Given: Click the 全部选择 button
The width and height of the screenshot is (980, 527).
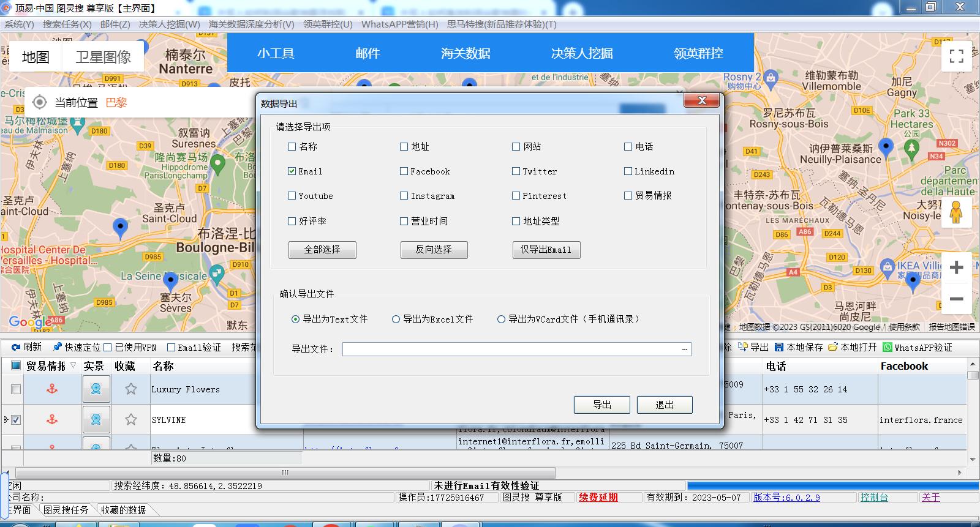Looking at the screenshot, I should (x=322, y=250).
